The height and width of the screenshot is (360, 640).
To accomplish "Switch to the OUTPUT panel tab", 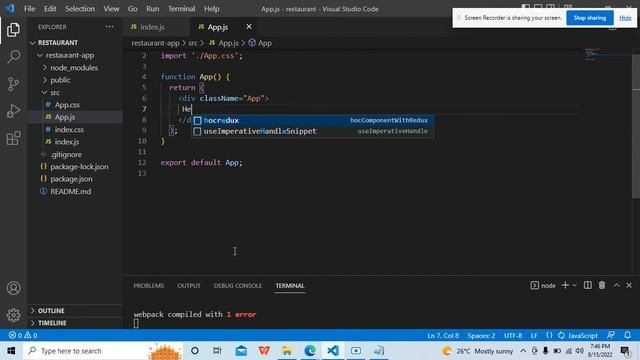I will click(x=189, y=286).
